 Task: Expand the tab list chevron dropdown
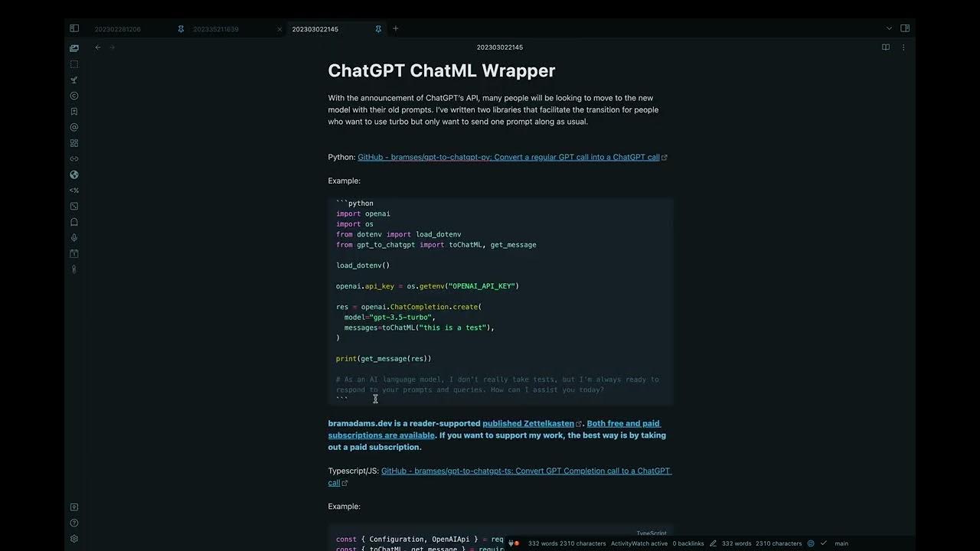(x=889, y=28)
